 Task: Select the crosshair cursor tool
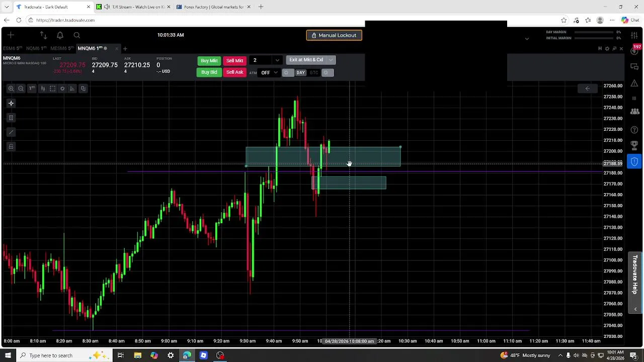(11, 103)
